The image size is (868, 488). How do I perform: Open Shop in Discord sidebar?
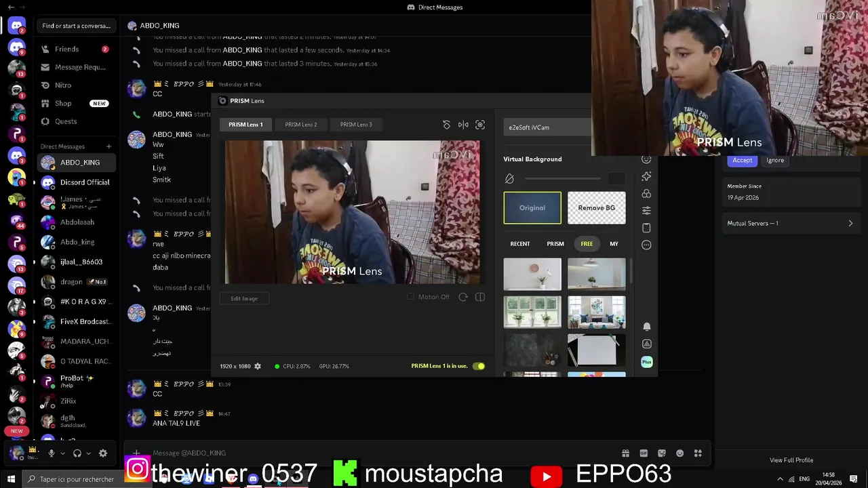click(x=75, y=104)
